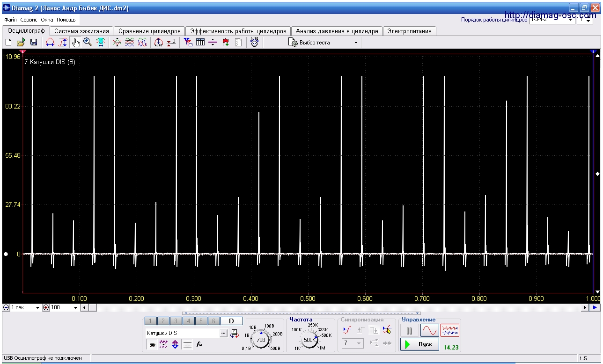Image resolution: width=603 pixels, height=364 pixels.
Task: Click the pause button in Управление
Action: point(410,331)
